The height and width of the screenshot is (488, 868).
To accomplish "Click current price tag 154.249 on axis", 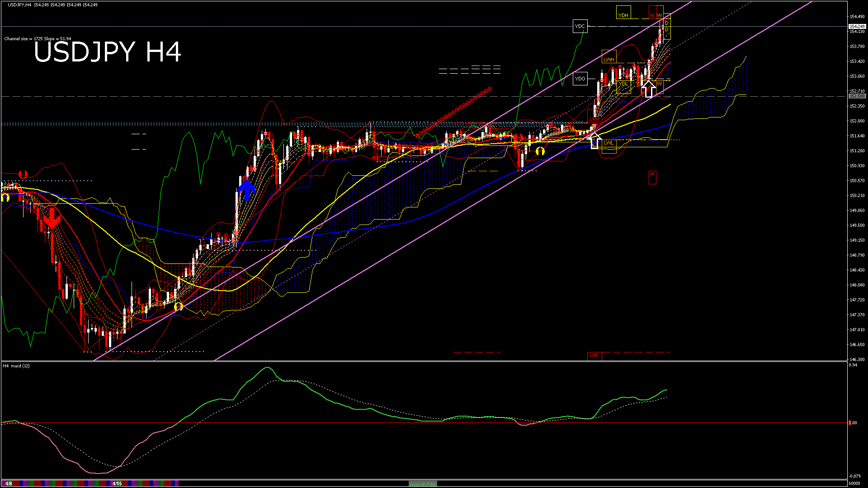I will pyautogui.click(x=857, y=27).
